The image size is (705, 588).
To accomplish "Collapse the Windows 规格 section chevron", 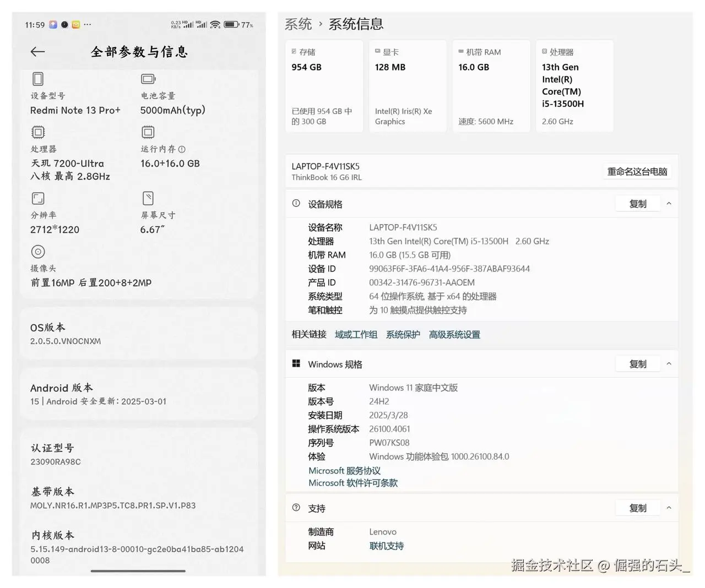I will pyautogui.click(x=669, y=363).
